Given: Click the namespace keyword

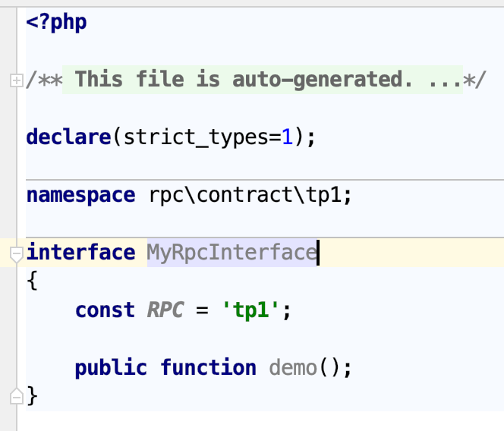Looking at the screenshot, I should [x=80, y=196].
